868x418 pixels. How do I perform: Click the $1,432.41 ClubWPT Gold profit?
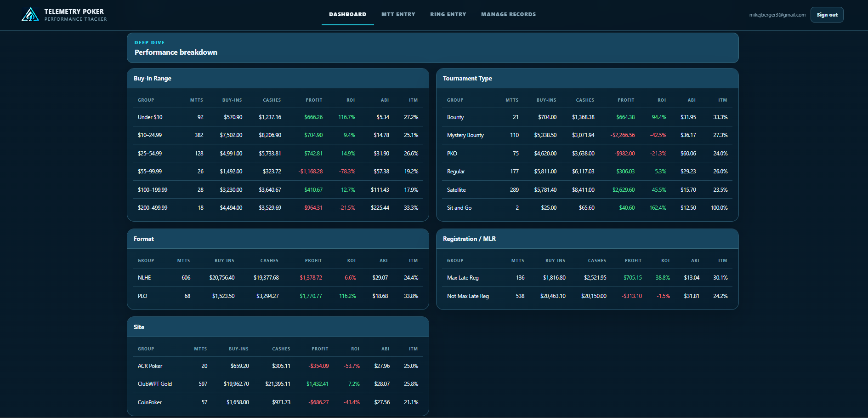[x=318, y=384]
